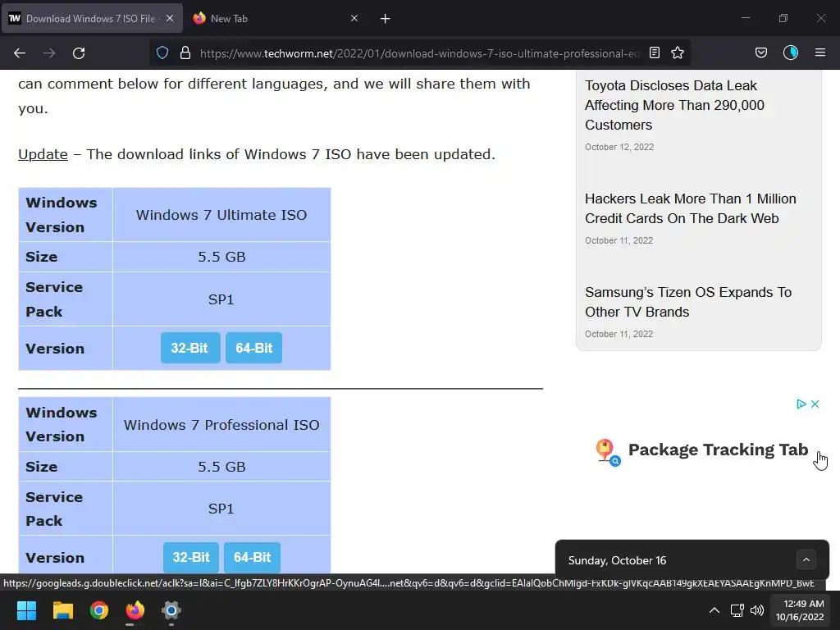Click the Package Tracking ad logo icon
Viewport: 840px width, 630px height.
click(x=607, y=452)
